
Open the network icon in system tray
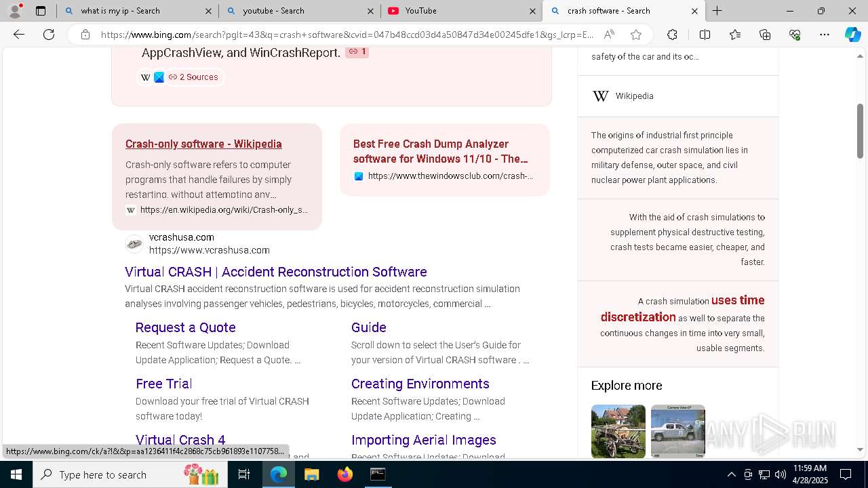point(764,474)
